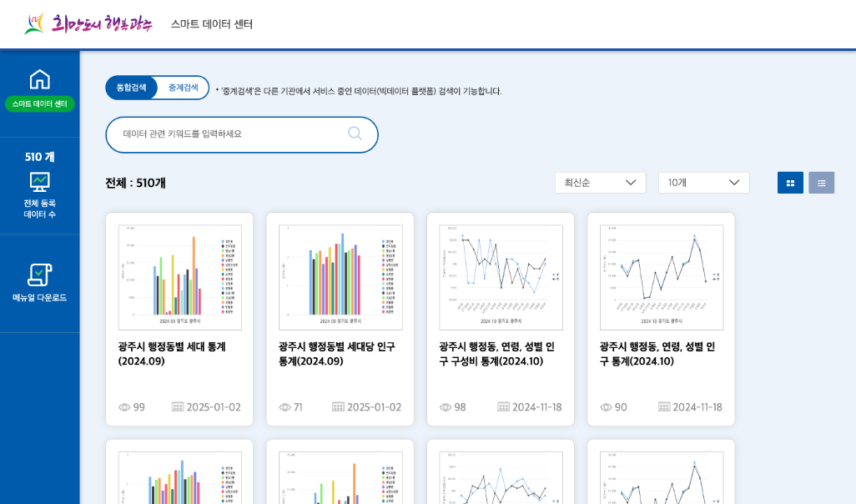Switch to grid card view icon
This screenshot has width=856, height=504.
tap(790, 182)
